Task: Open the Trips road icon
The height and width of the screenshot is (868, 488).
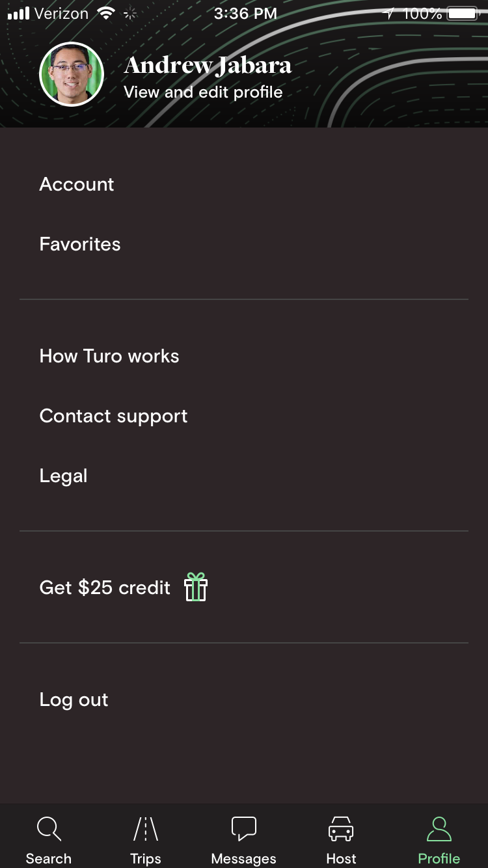Action: click(x=146, y=829)
